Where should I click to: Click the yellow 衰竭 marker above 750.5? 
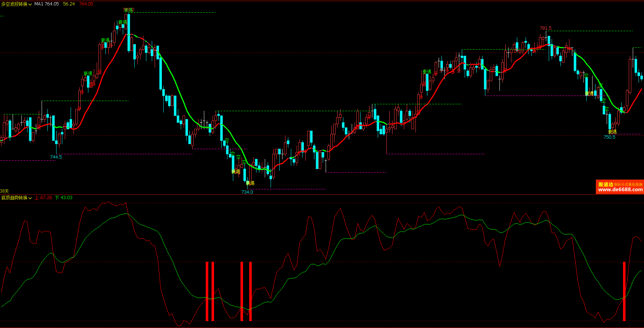click(612, 132)
